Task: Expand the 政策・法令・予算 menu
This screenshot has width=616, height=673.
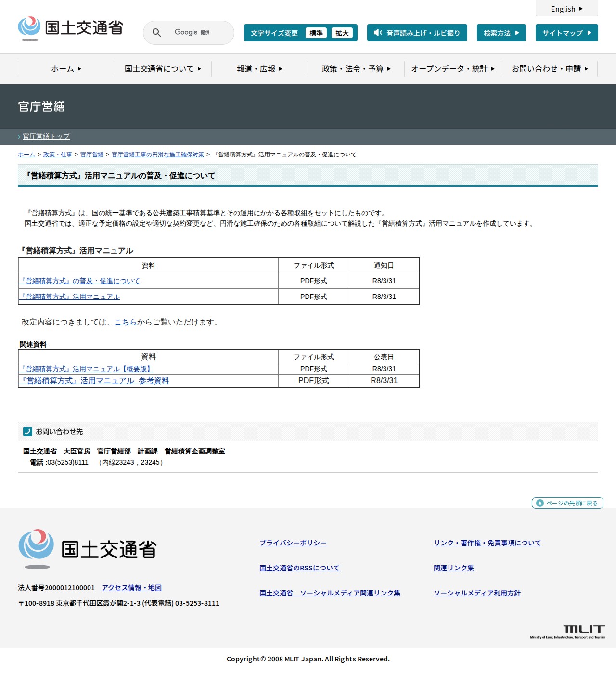Action: point(356,69)
